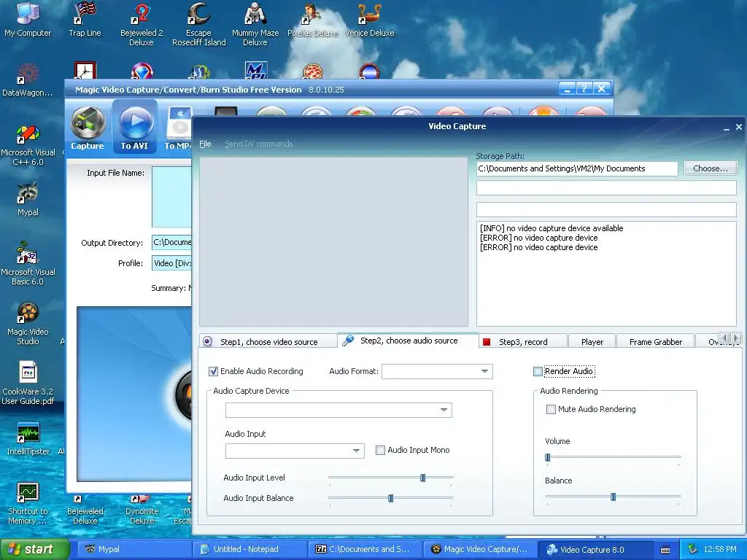
Task: Launch Microsoft Visual Basic 6.0 icon
Action: coord(28,263)
